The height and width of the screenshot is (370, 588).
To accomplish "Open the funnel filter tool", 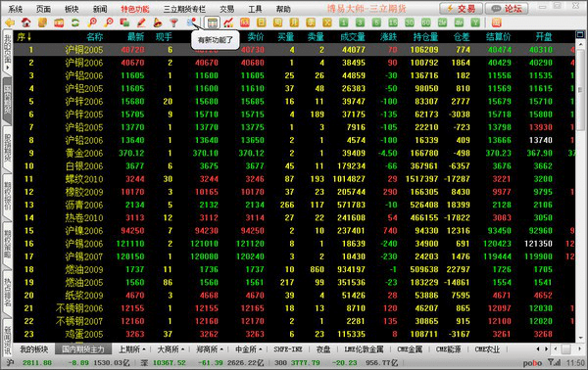I will tap(173, 23).
